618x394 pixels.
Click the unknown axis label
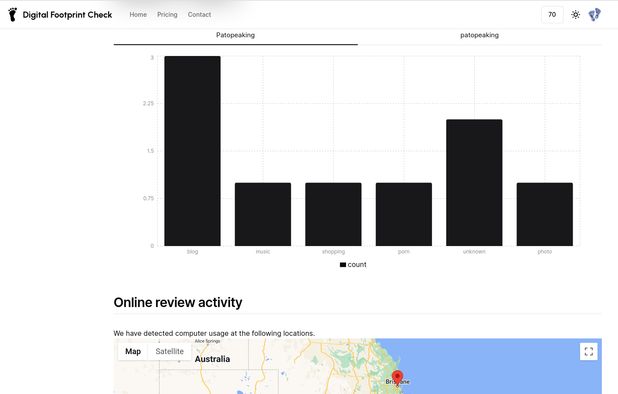click(x=474, y=251)
